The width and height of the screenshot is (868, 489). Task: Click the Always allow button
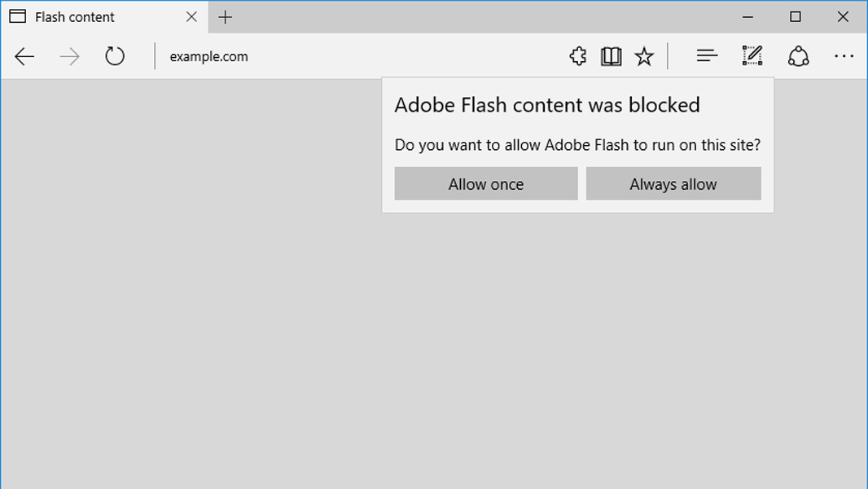click(x=673, y=183)
